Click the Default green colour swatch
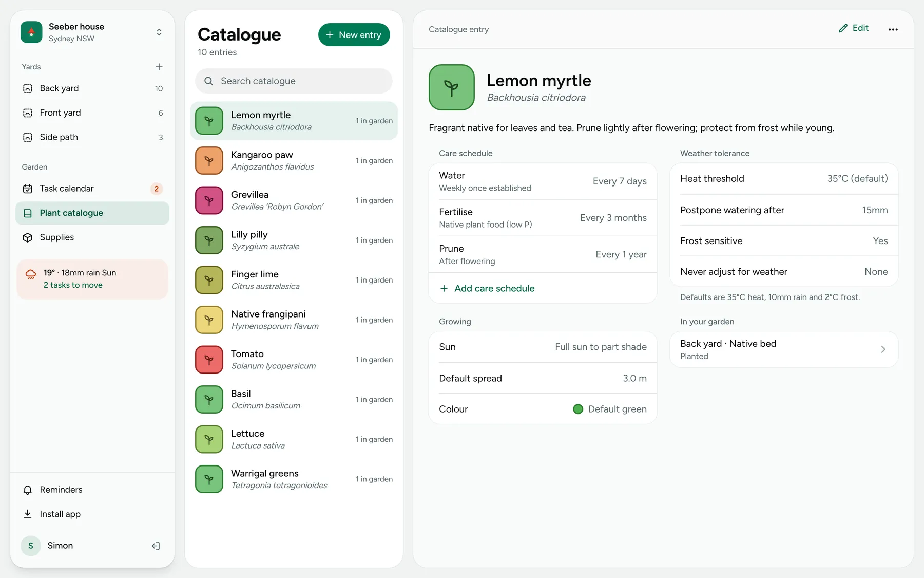924x578 pixels. [578, 409]
